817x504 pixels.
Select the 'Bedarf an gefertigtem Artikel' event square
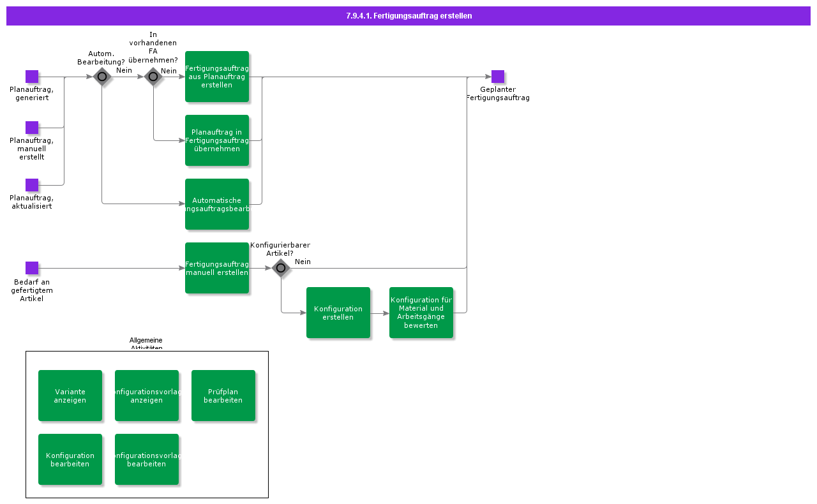point(32,268)
